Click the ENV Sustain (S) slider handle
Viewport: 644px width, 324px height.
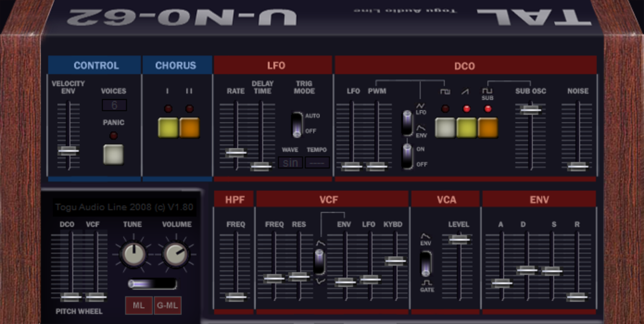pyautogui.click(x=552, y=271)
